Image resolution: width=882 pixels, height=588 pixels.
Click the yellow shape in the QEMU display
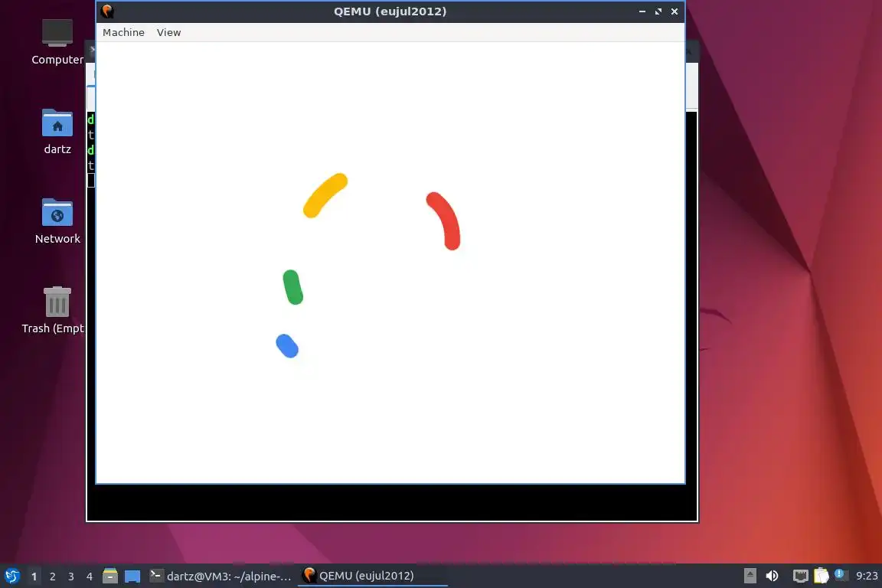tap(325, 195)
